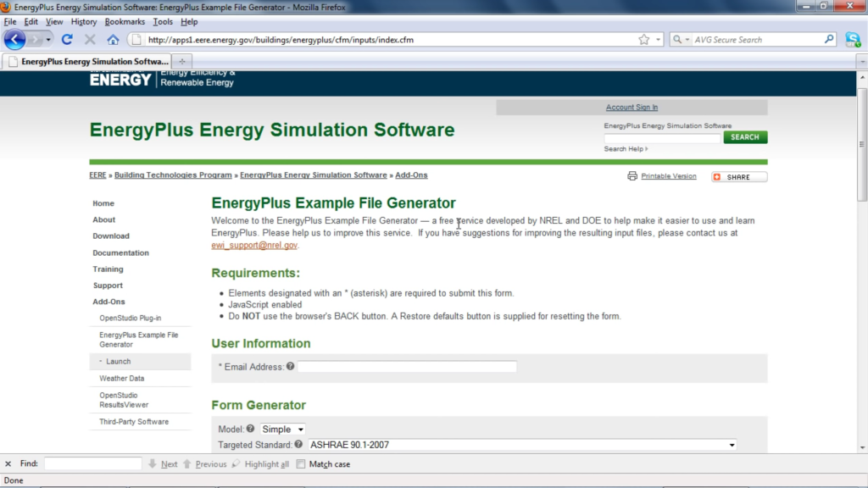Click the search magnifier go icon
Screen dimensions: 868x488
point(829,39)
